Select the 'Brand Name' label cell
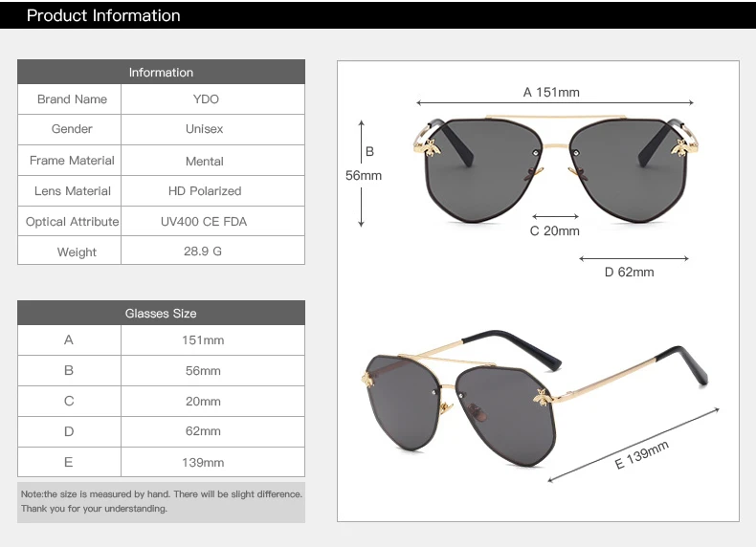The image size is (756, 547). (x=72, y=99)
